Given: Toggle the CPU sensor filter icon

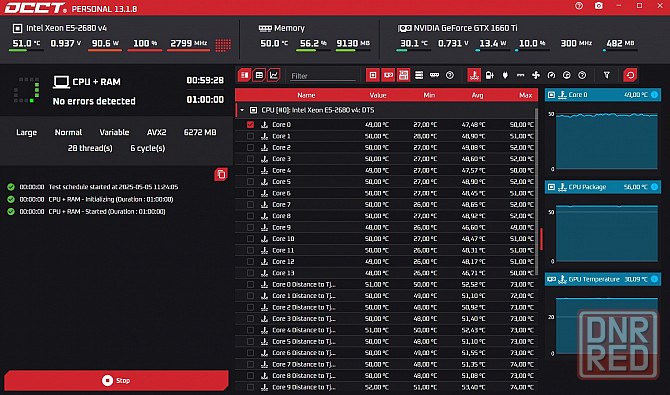Looking at the screenshot, I should (373, 75).
